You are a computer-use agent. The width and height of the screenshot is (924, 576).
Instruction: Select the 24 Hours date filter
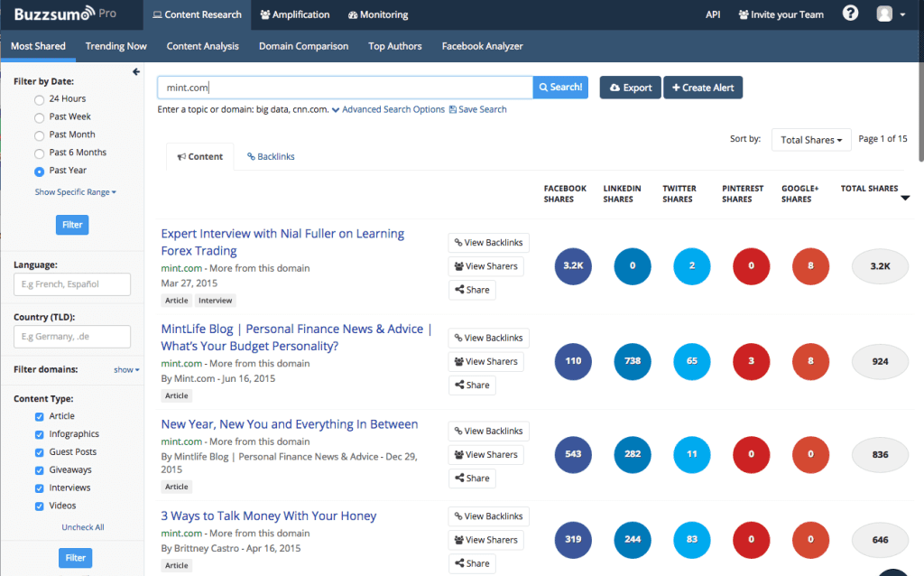[x=39, y=98]
